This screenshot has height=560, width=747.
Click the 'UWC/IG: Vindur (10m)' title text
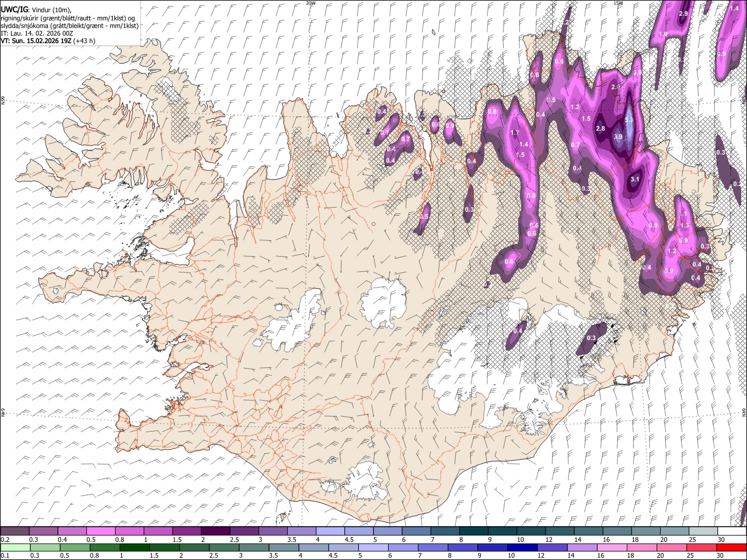[x=36, y=10]
